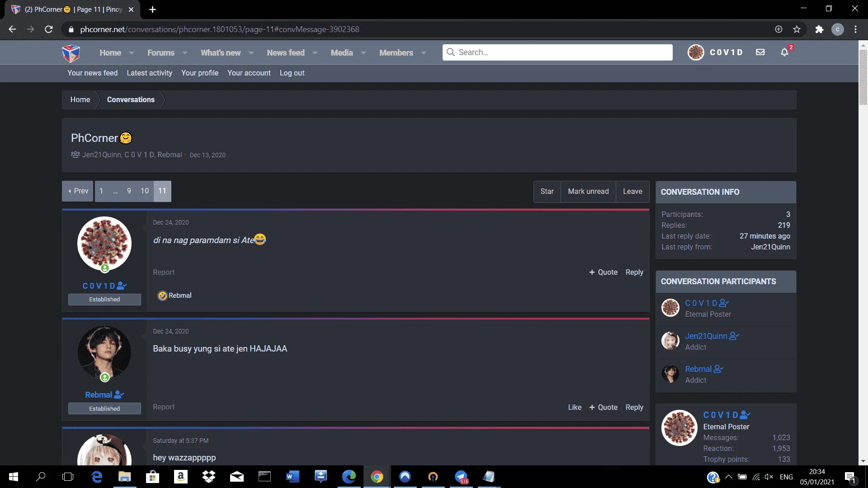The width and height of the screenshot is (868, 488).
Task: Open new browser tab
Action: pyautogui.click(x=152, y=9)
